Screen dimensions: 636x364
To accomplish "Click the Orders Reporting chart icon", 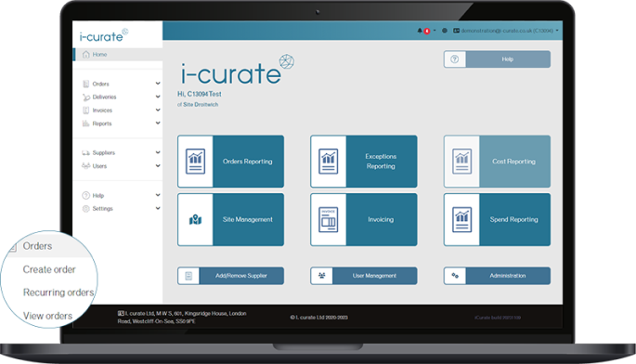I will click(195, 161).
